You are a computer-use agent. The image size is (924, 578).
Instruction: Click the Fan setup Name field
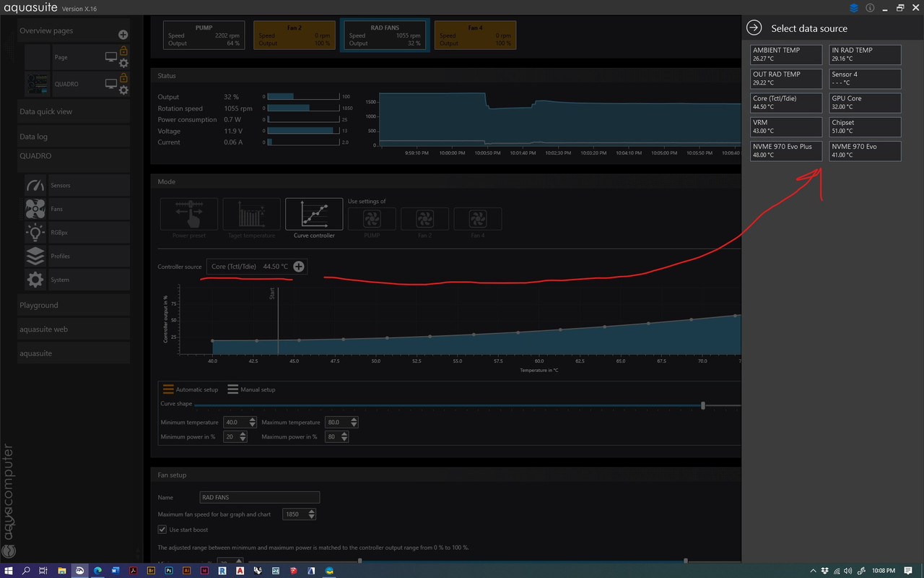coord(260,497)
